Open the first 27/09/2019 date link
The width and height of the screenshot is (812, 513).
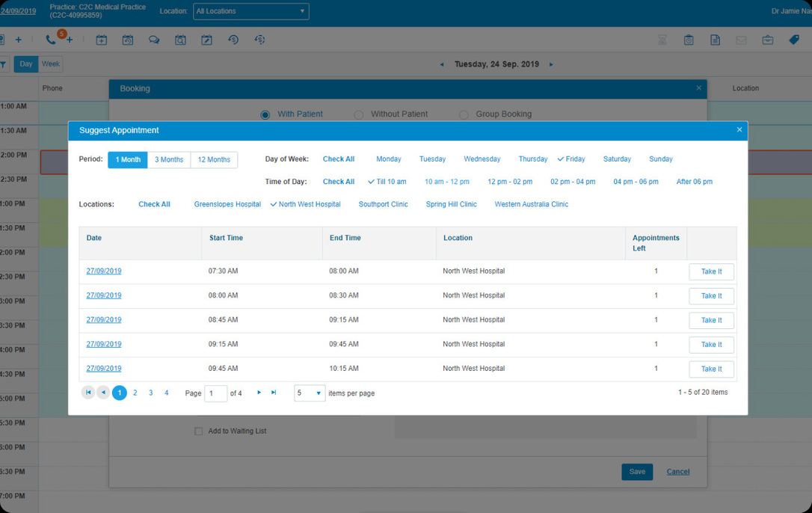coord(103,271)
